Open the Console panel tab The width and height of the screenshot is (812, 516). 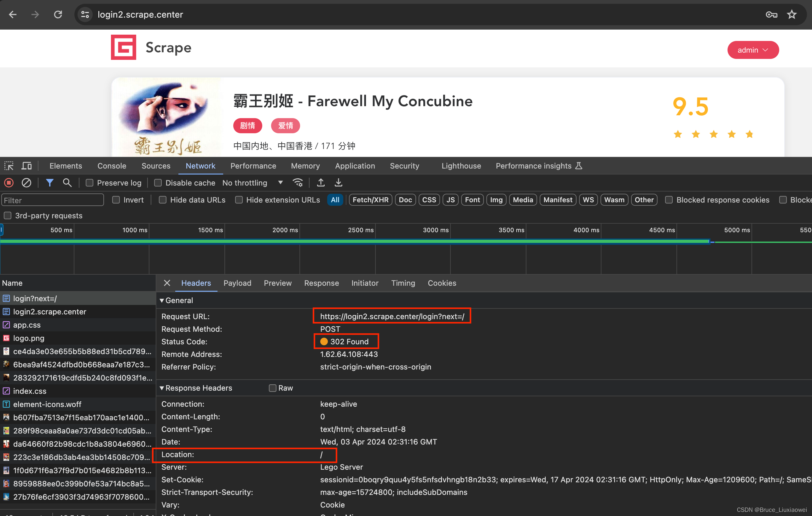point(112,166)
